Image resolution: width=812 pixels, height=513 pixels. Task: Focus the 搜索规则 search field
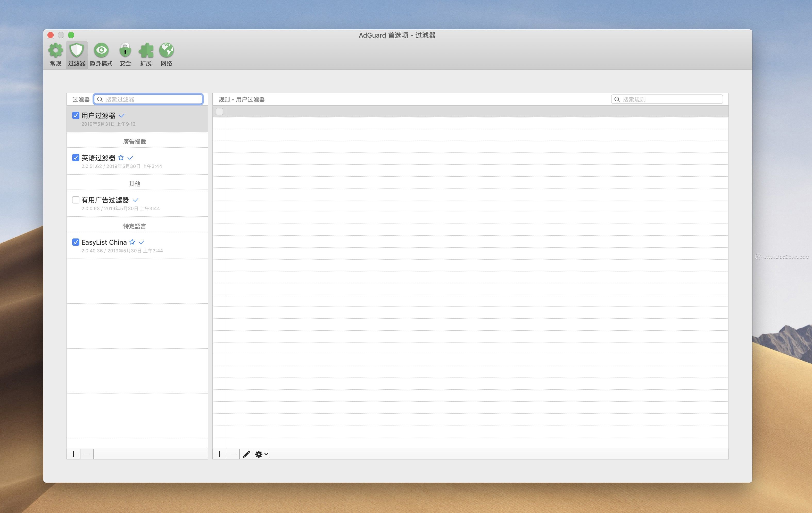pos(667,99)
